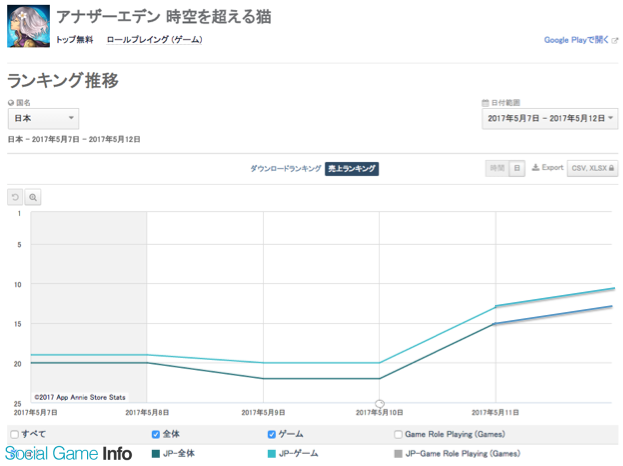Click the ©2017 App Annie Store Stats text

pos(80,397)
